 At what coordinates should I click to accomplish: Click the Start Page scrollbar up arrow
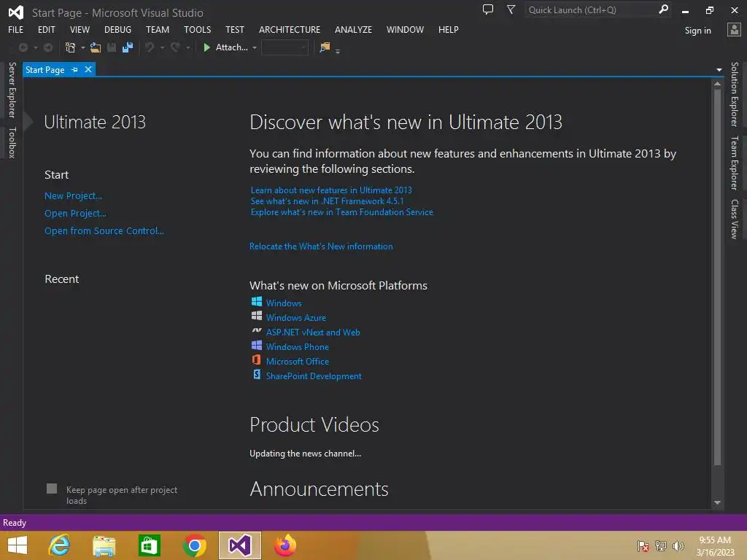coord(717,84)
